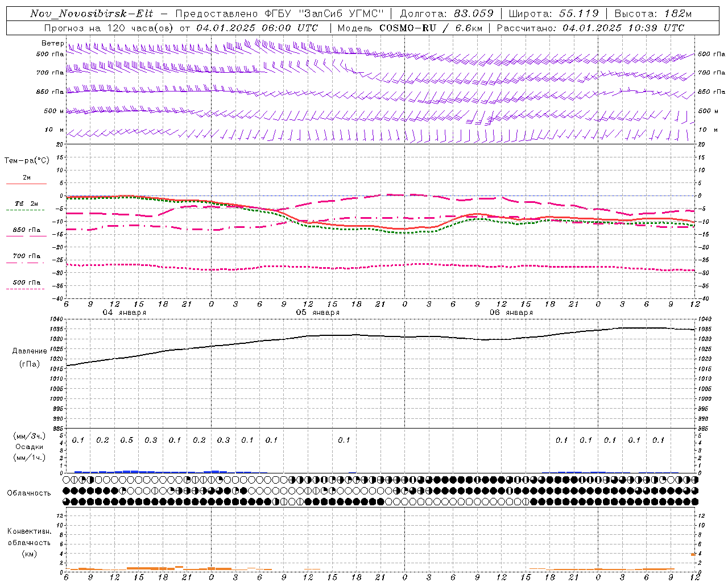Click the 2м legend line sample
This screenshot has height=582, width=728.
pyautogui.click(x=26, y=184)
